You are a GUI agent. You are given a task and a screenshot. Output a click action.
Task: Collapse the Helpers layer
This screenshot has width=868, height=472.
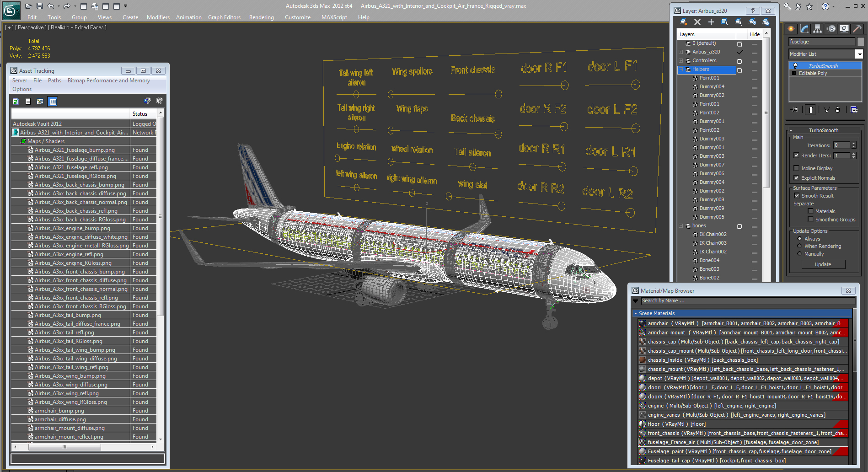coord(681,70)
